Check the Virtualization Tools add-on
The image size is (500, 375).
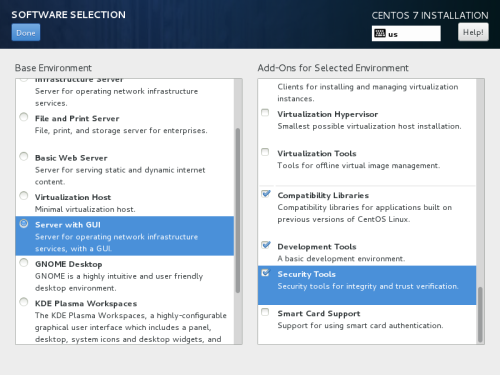[x=265, y=152]
